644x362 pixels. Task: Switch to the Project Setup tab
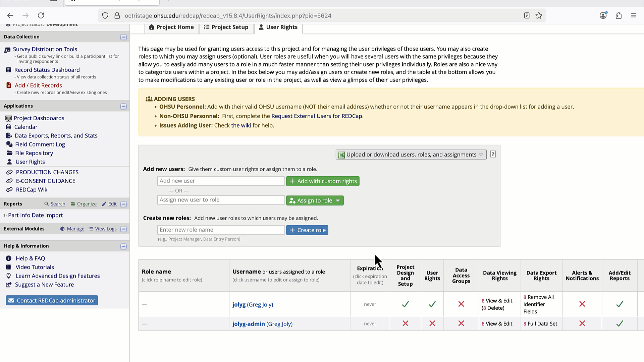(226, 27)
